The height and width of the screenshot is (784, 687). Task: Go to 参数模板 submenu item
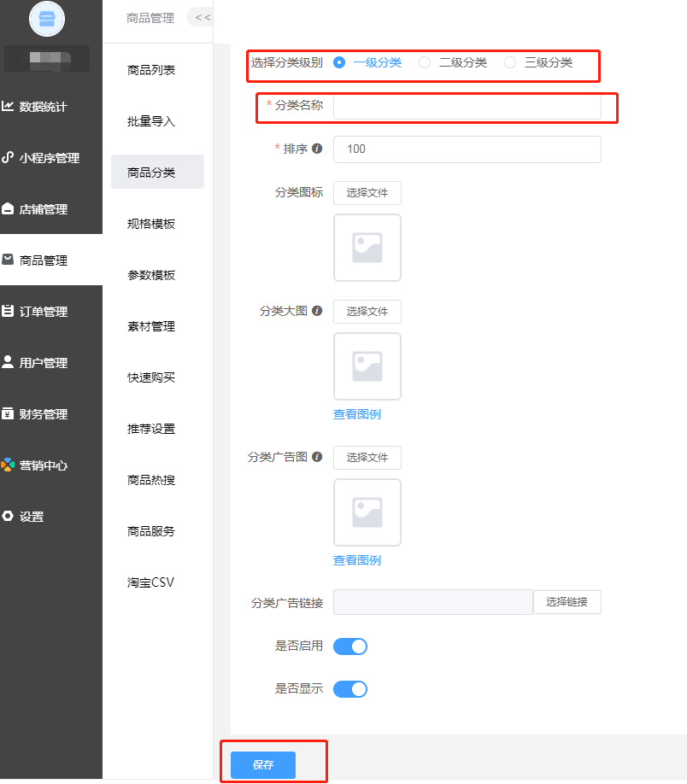[151, 275]
